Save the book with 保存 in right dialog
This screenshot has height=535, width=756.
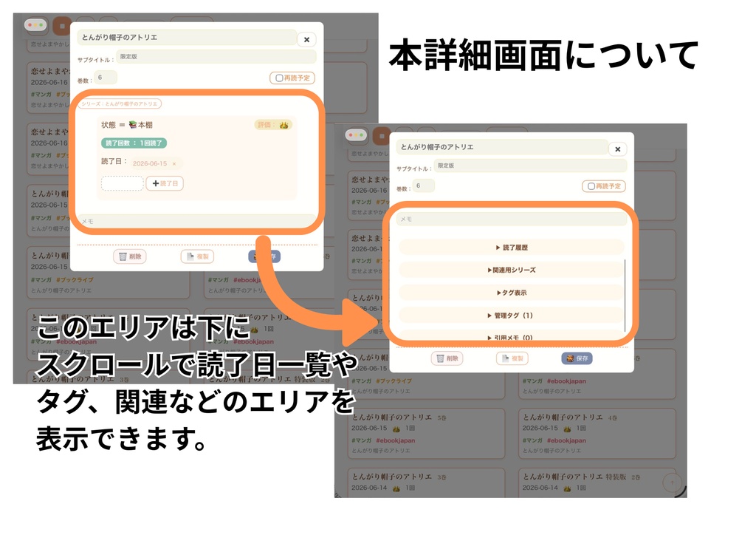click(x=577, y=358)
